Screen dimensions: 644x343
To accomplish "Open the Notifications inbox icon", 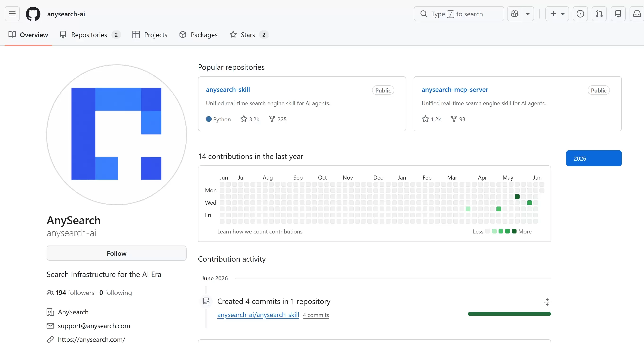I will [637, 14].
